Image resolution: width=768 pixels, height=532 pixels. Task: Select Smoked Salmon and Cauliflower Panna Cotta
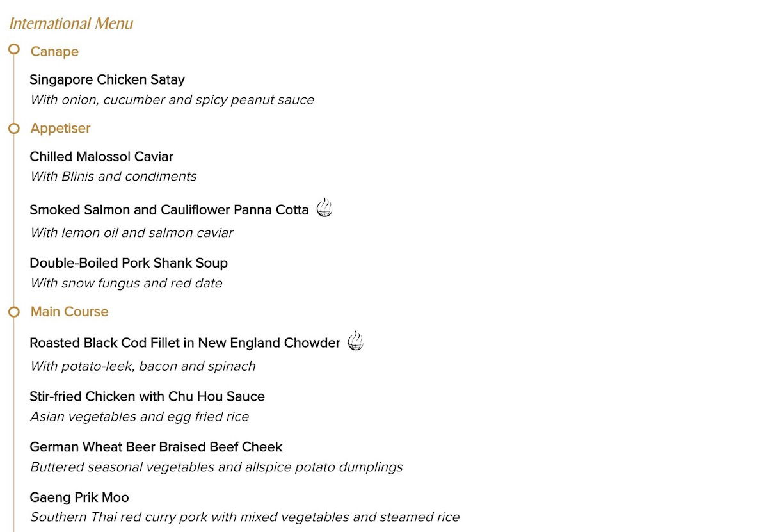[x=169, y=210]
